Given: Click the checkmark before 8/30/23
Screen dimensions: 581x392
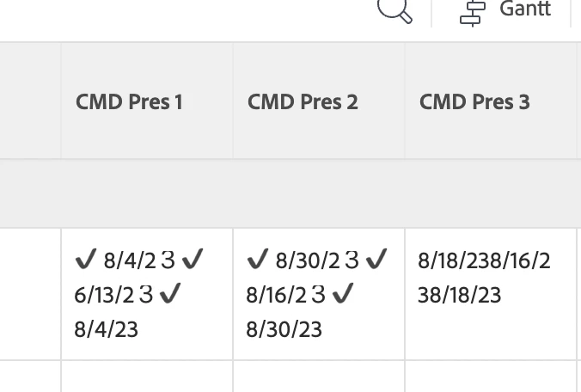Looking at the screenshot, I should (x=258, y=259).
